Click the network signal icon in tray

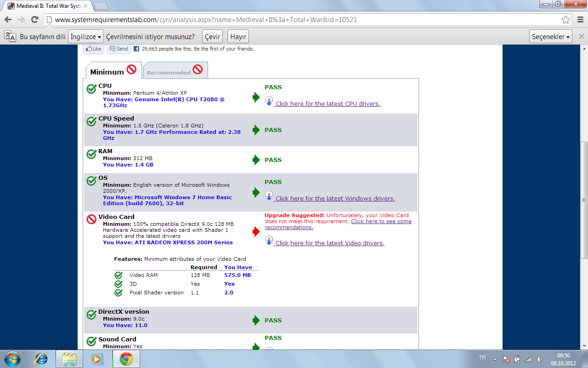[x=528, y=359]
